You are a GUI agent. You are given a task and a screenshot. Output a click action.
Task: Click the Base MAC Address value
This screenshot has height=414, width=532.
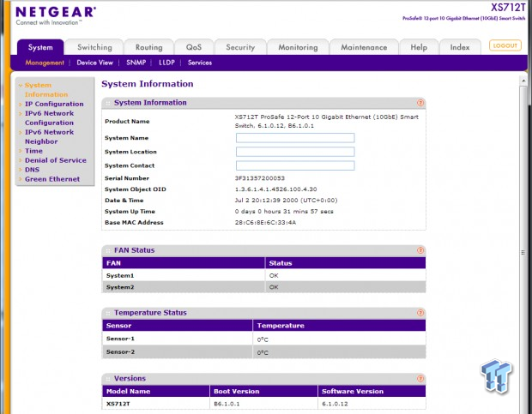tap(265, 223)
